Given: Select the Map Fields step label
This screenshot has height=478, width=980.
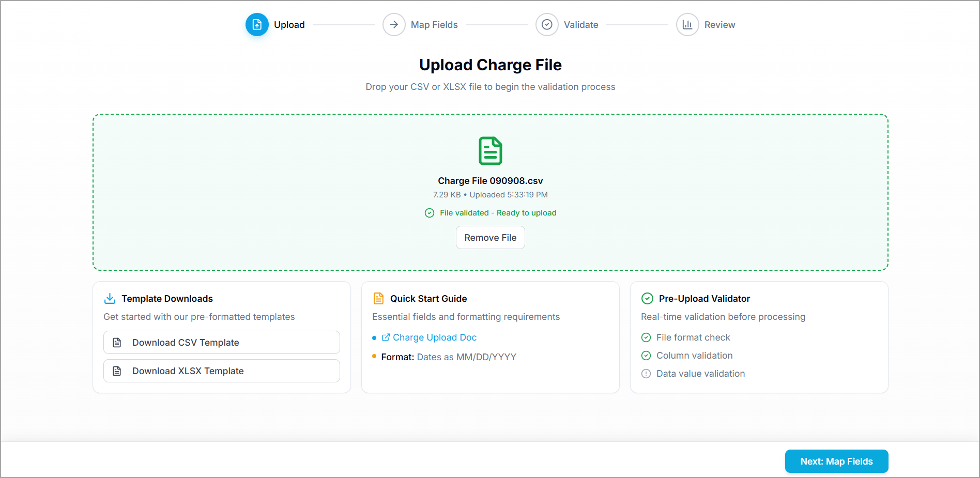Looking at the screenshot, I should click(434, 25).
